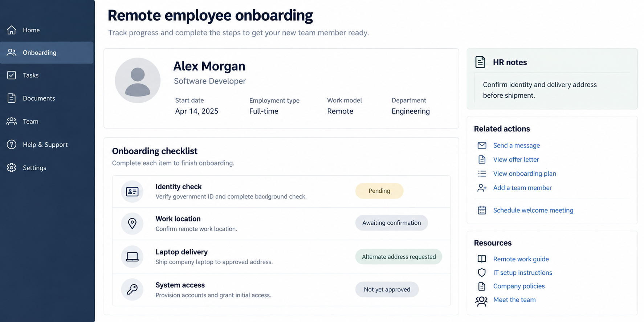Image resolution: width=644 pixels, height=322 pixels.
Task: Click the Onboarding people icon in the sidebar
Action: pos(12,53)
